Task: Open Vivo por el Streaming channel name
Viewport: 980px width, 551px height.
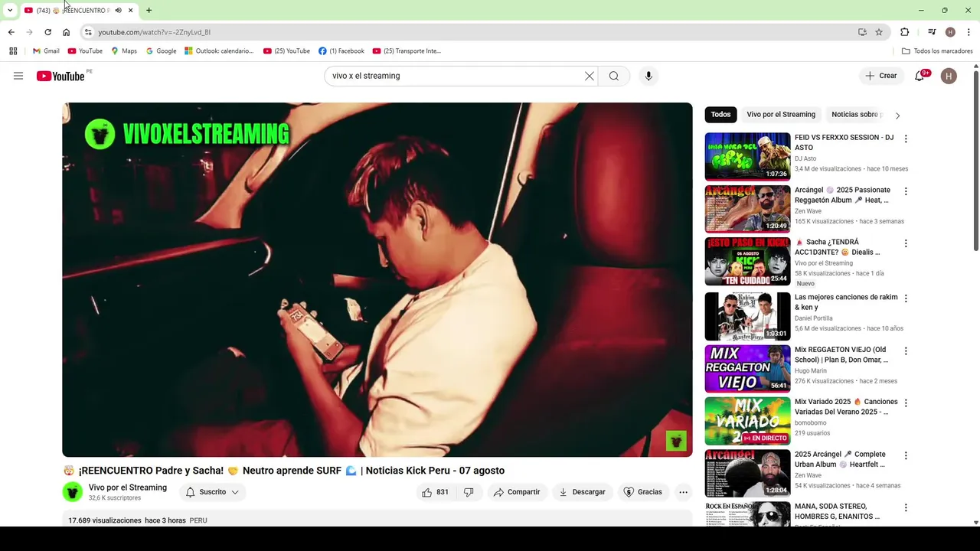Action: pos(127,487)
